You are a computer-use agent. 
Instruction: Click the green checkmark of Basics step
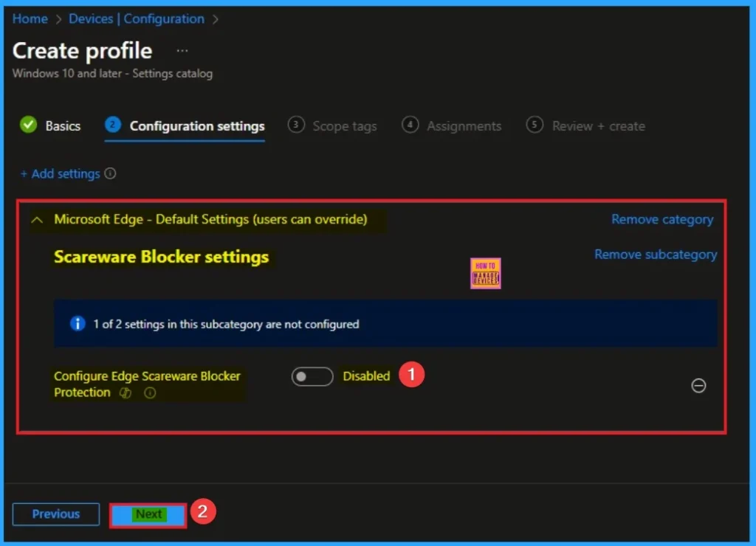tap(29, 125)
